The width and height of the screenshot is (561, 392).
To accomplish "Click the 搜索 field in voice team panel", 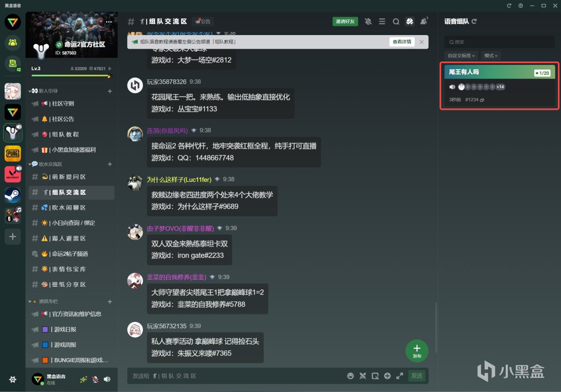I will [x=499, y=42].
